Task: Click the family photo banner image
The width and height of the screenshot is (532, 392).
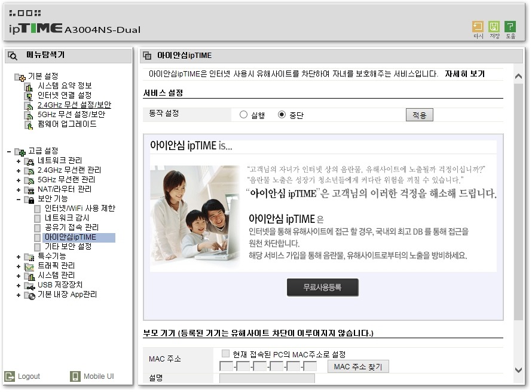Action: 195,218
